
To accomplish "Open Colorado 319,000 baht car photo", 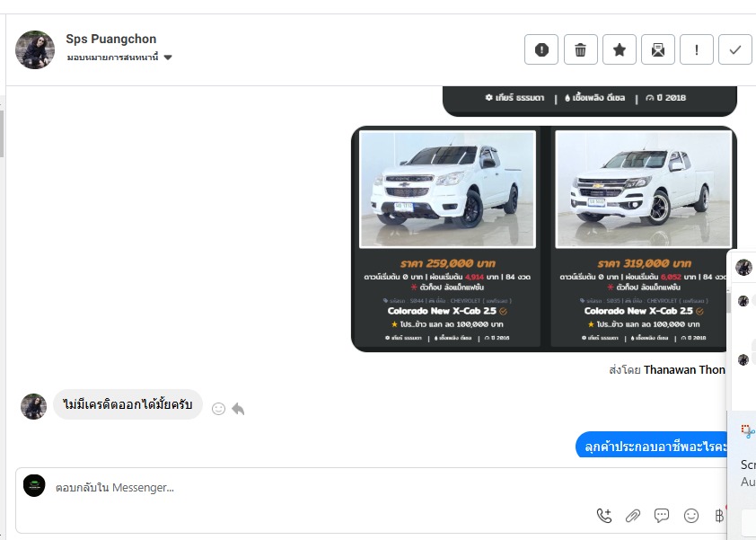I will point(643,190).
